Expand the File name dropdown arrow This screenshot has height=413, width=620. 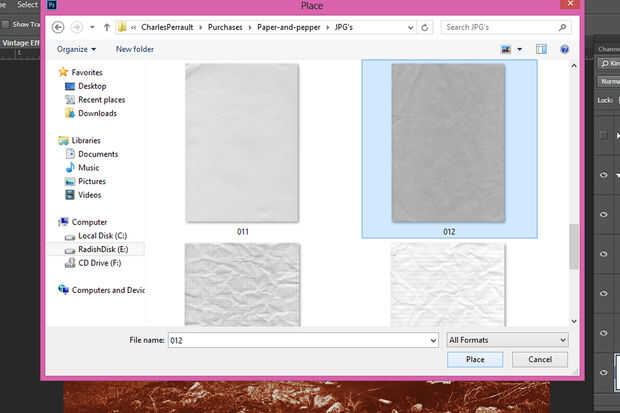point(433,340)
